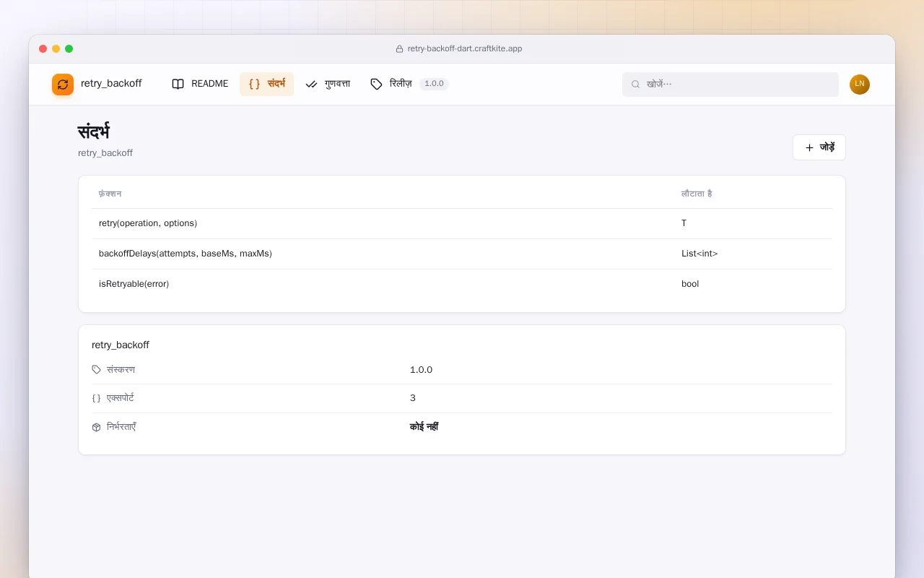Click the version value 1.0.0 in details
The image size is (924, 578).
click(x=421, y=370)
